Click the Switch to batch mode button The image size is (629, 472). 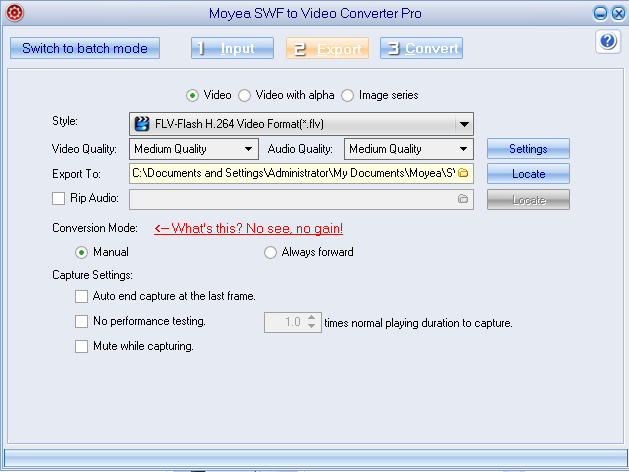pyautogui.click(x=85, y=48)
